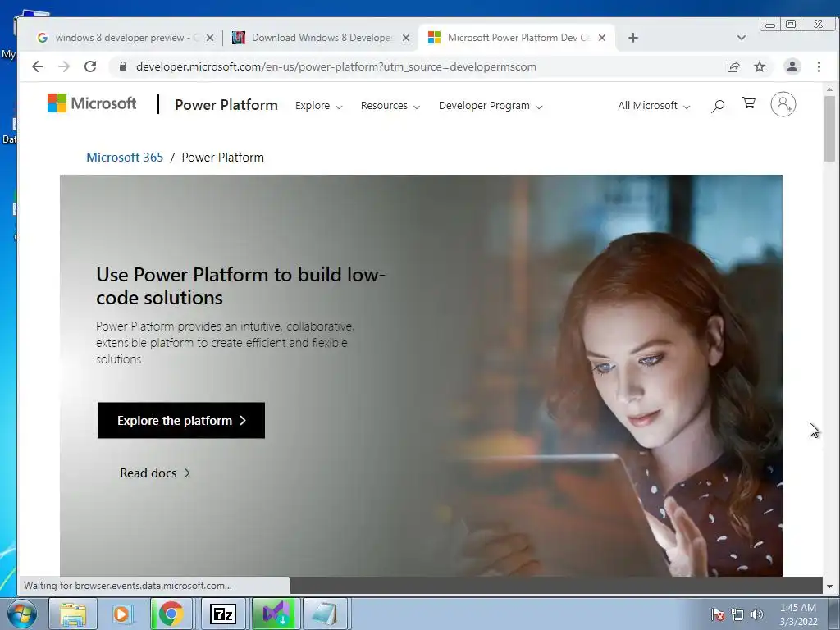View site information padlock icon

point(123,66)
